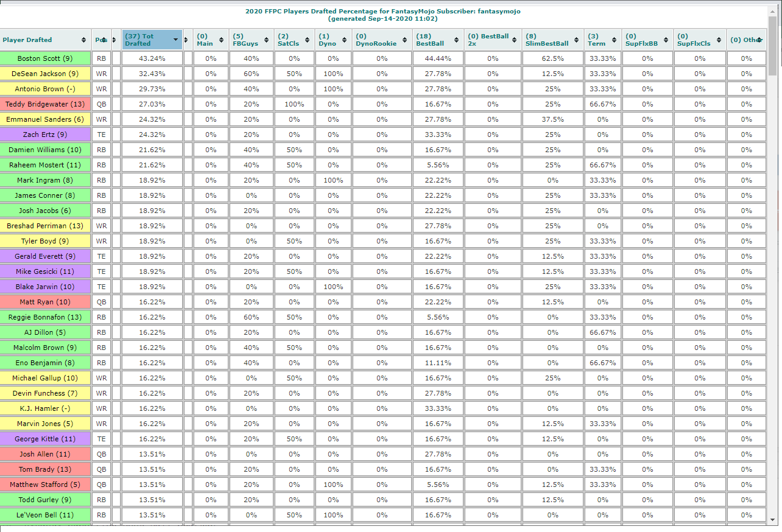
Task: Click the 43.24% Tot Drafted value
Action: [152, 58]
